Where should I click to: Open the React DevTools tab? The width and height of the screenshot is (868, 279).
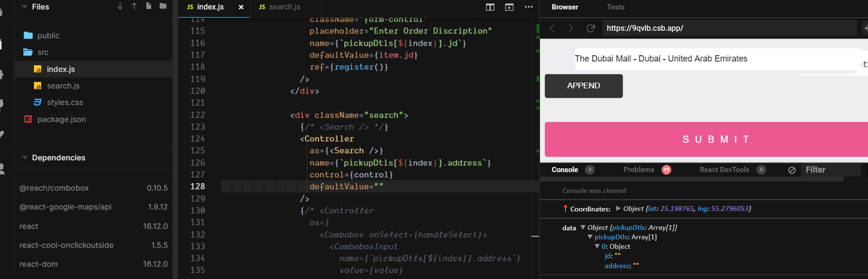coord(724,170)
